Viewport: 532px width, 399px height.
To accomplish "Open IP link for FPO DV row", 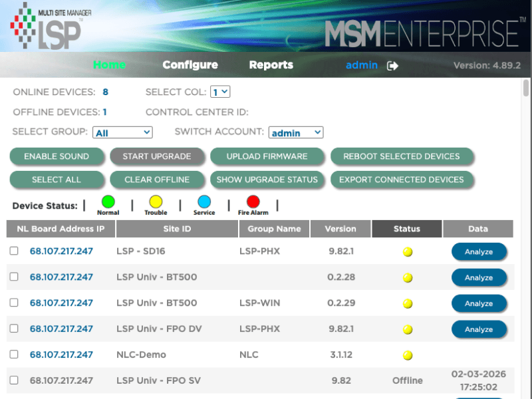I will pos(61,329).
